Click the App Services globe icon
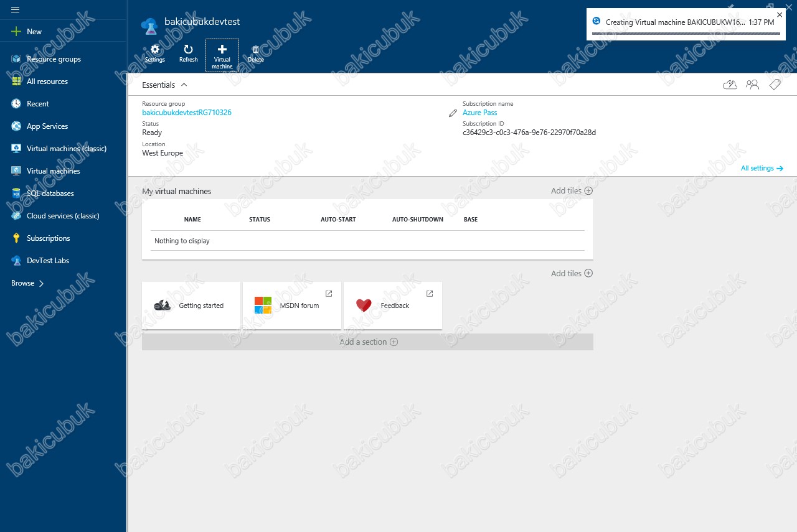797x532 pixels. (16, 126)
